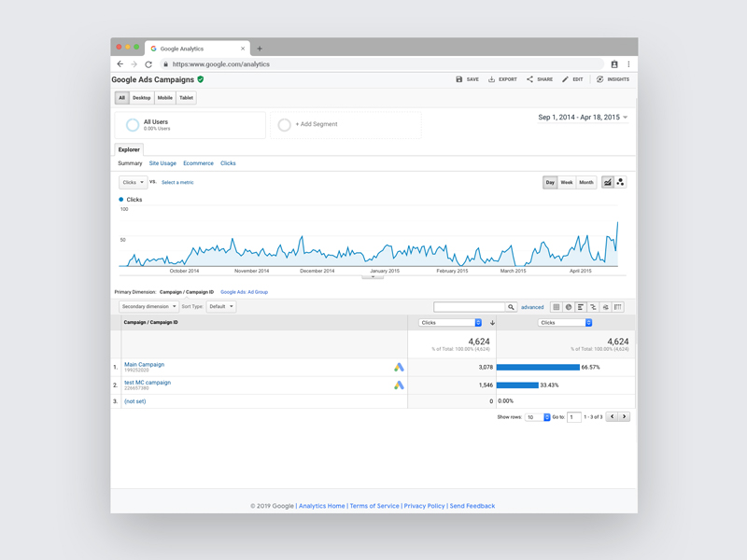747x560 pixels.
Task: Click the All Users segment circle
Action: click(x=133, y=125)
